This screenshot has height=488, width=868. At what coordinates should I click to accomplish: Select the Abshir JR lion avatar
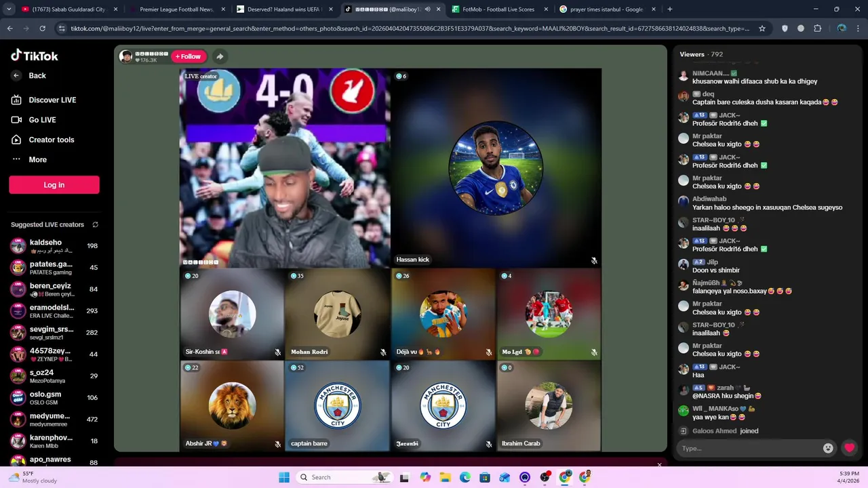tap(232, 405)
